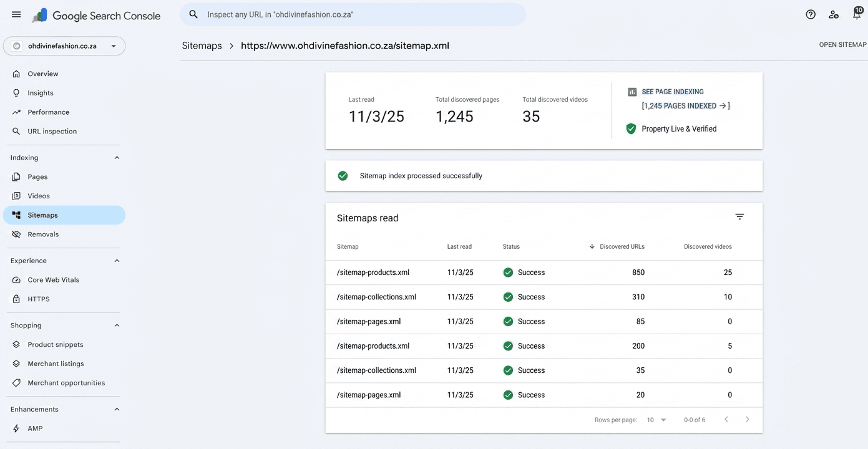Click the Insights lightbulb icon
This screenshot has height=449, width=868.
pos(16,93)
